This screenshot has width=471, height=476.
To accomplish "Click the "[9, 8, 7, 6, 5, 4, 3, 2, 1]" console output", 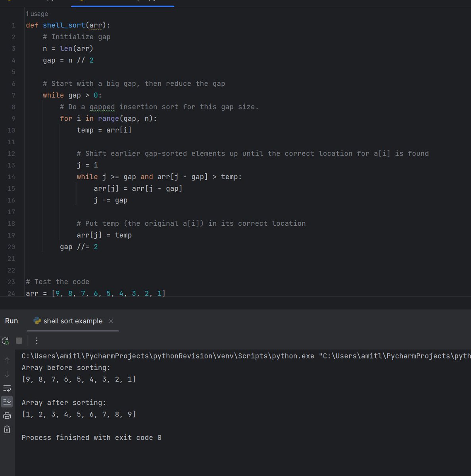I will (79, 379).
